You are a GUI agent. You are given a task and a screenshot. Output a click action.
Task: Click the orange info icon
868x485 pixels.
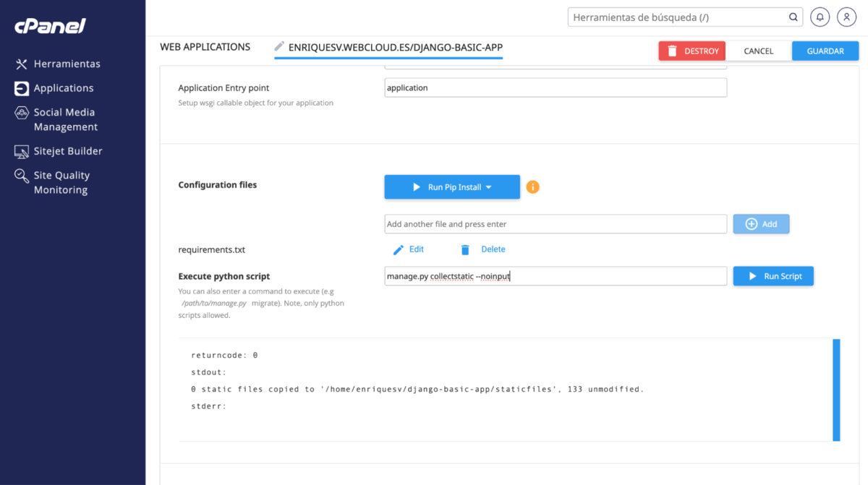532,187
